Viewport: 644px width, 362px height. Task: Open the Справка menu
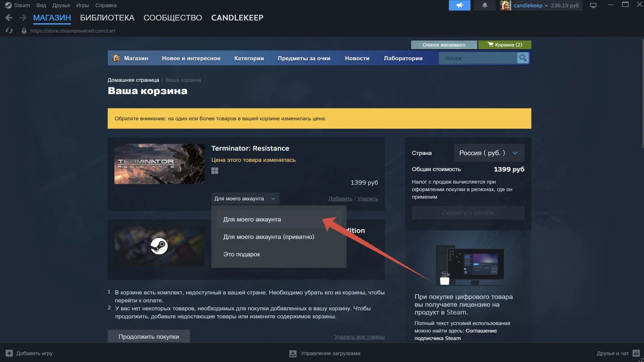point(106,5)
